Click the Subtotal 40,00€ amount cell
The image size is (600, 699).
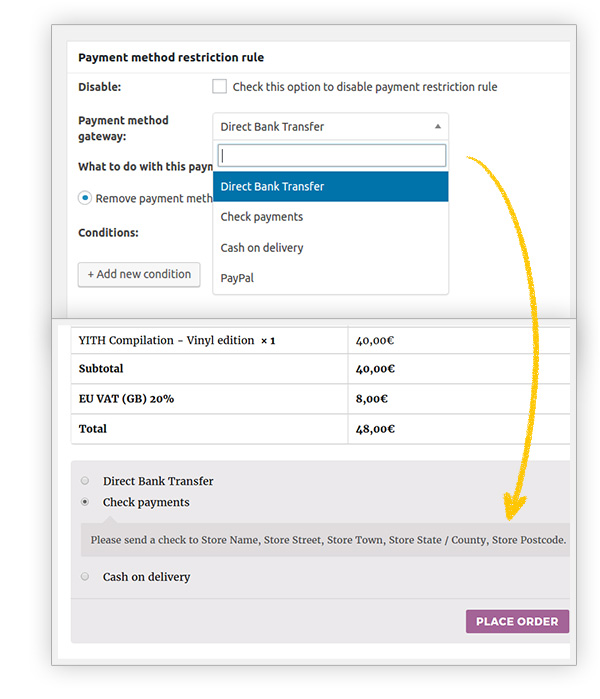pos(376,369)
